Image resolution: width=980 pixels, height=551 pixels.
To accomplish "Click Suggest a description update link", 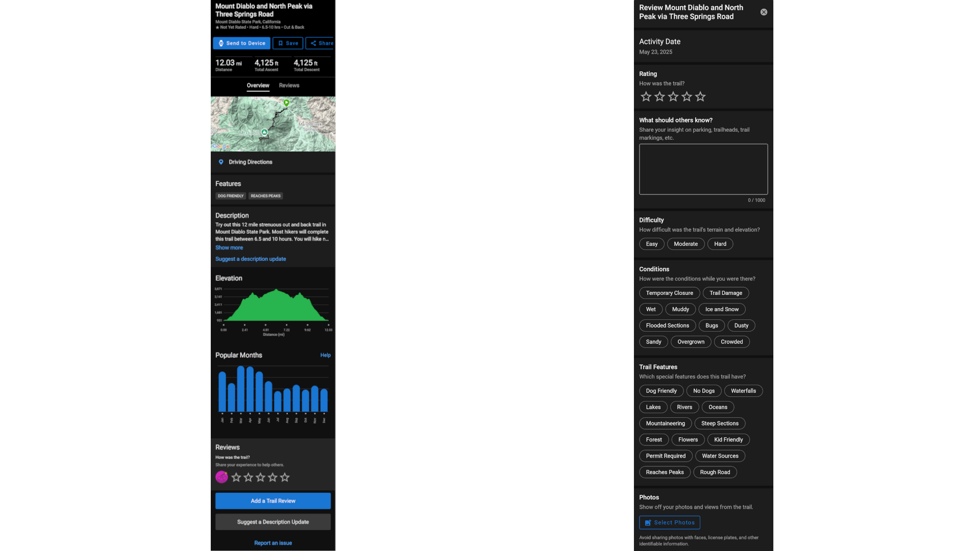I will (x=251, y=259).
